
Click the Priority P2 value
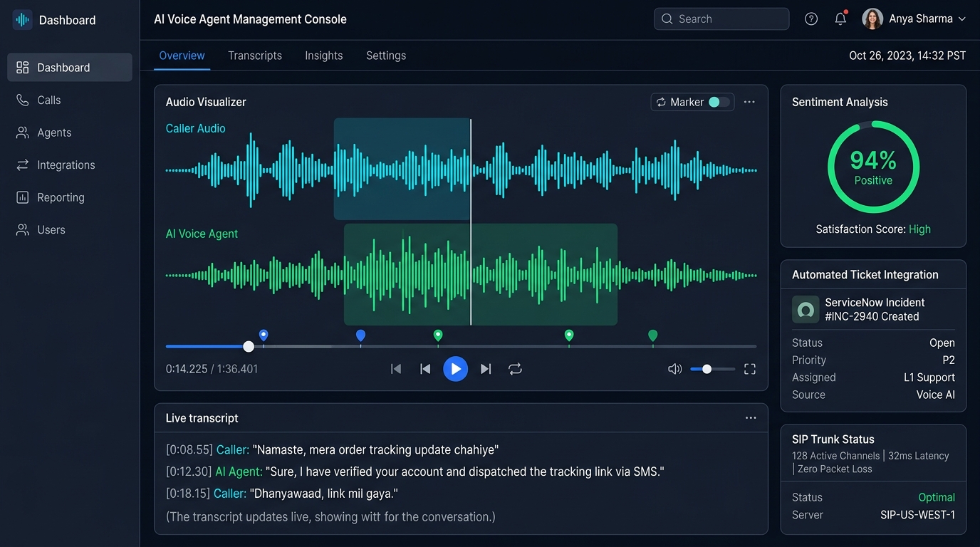949,360
